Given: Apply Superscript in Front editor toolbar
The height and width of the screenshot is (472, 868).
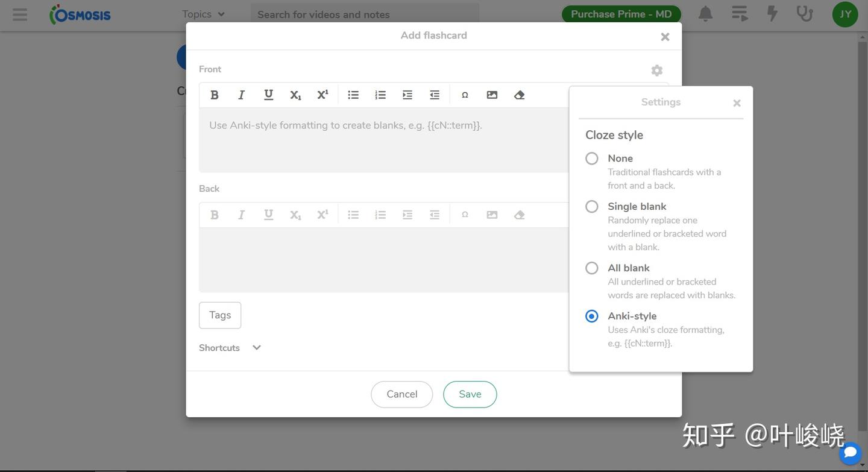Looking at the screenshot, I should tap(322, 95).
